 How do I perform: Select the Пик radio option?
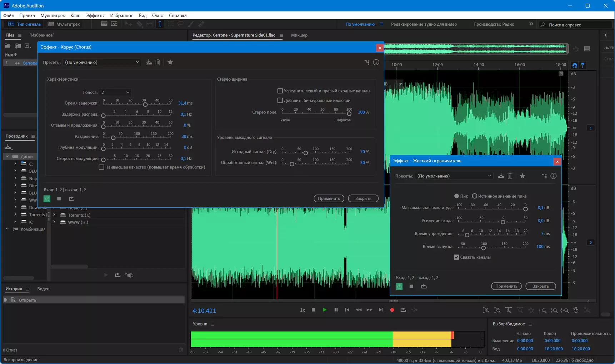click(456, 196)
